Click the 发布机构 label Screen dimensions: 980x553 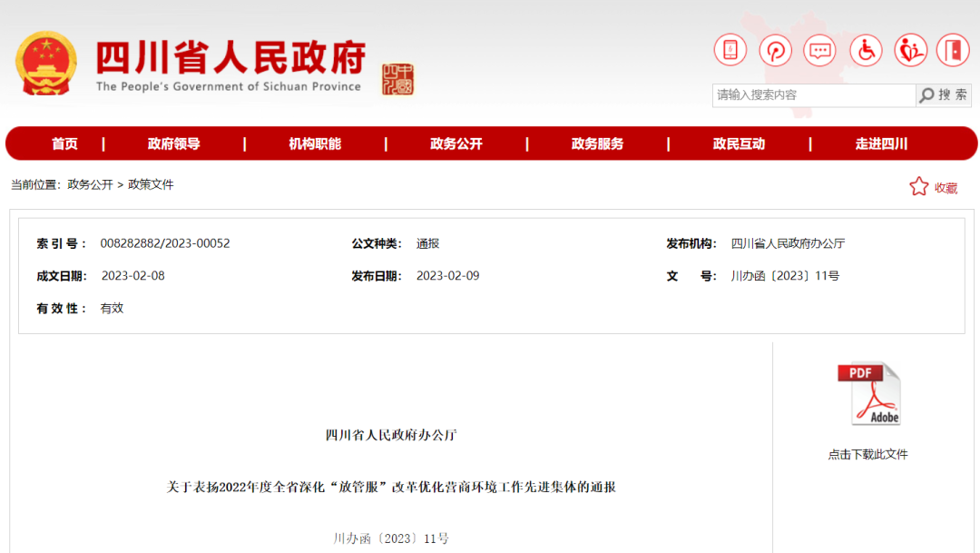691,243
